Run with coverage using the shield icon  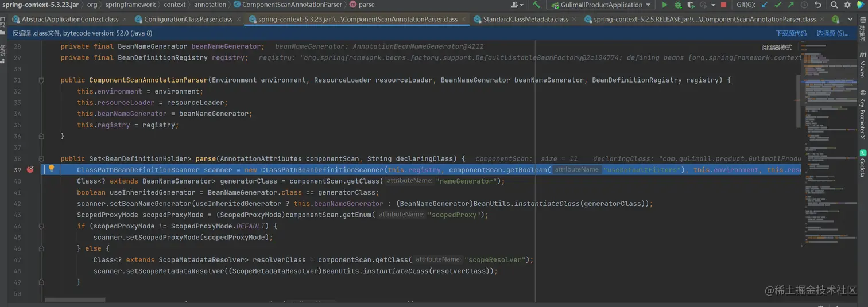tap(691, 5)
